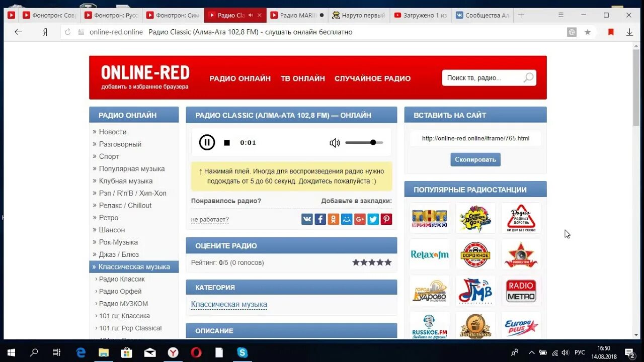Open Relax FM station thumbnail
Viewport: 644px width, 362px height.
(x=429, y=254)
